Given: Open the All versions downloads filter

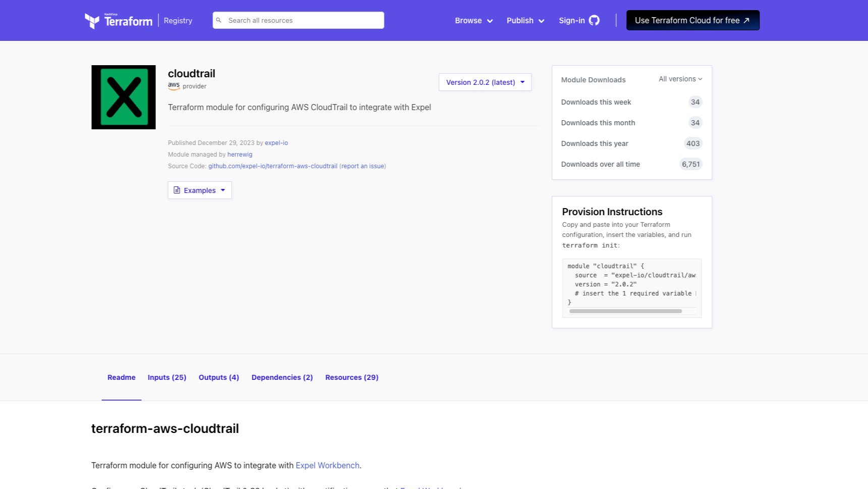Looking at the screenshot, I should 680,79.
